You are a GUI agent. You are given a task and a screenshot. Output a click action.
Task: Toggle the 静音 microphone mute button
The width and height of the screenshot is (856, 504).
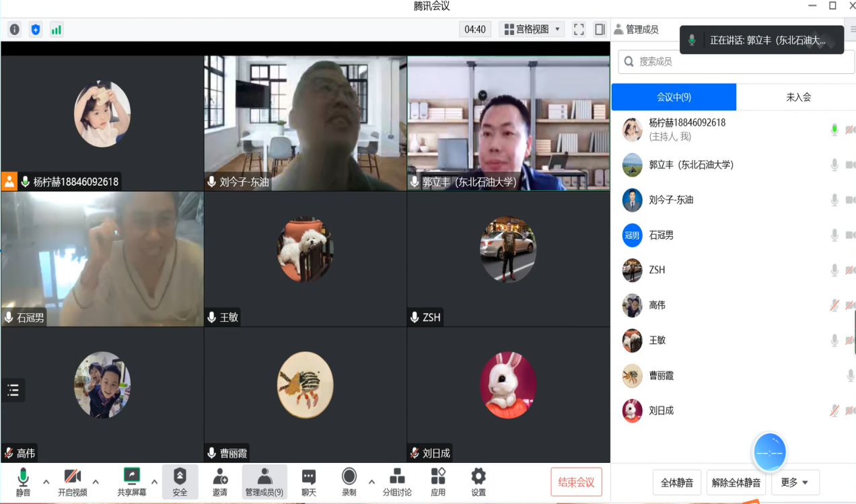[x=23, y=477]
